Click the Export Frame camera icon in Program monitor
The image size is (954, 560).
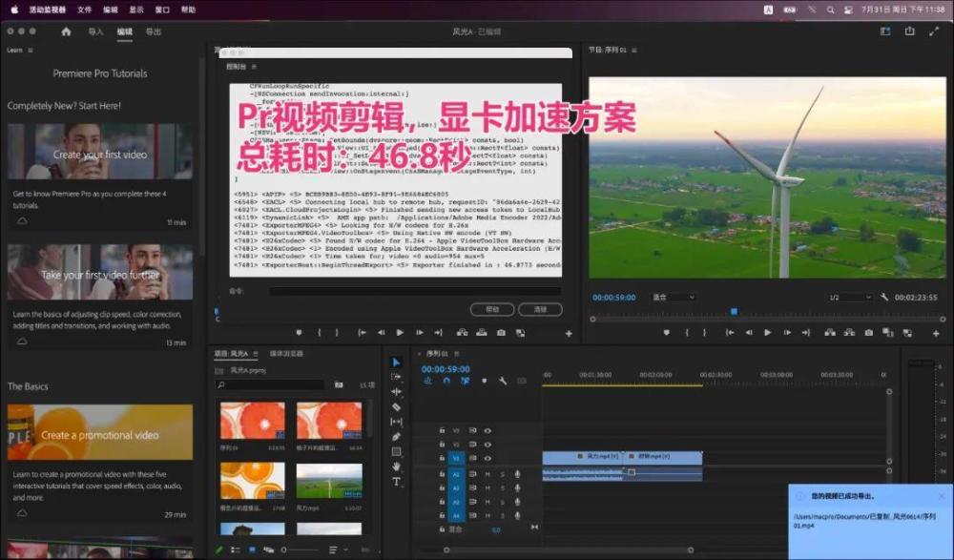869,333
